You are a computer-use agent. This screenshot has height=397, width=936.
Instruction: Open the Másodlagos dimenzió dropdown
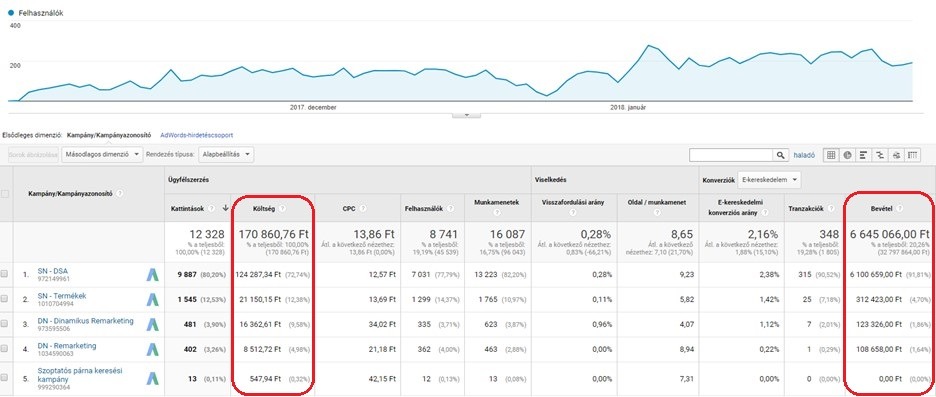coord(102,154)
